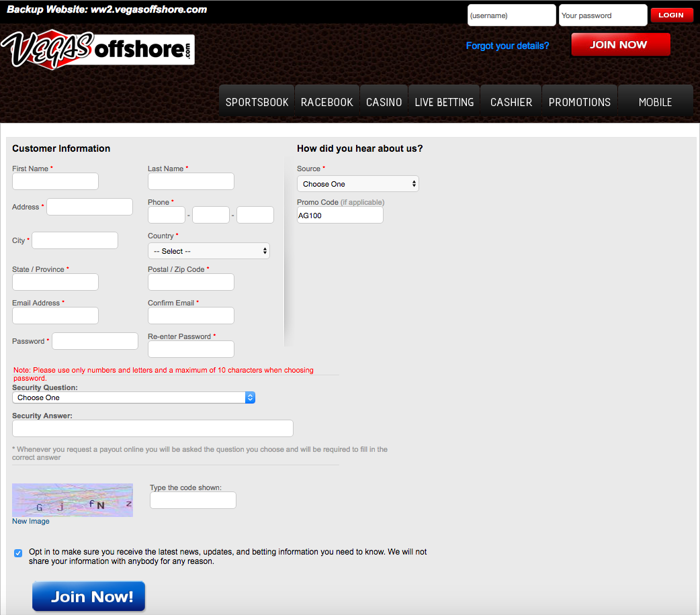View the Promotions page
Image resolution: width=700 pixels, height=615 pixels.
(580, 102)
